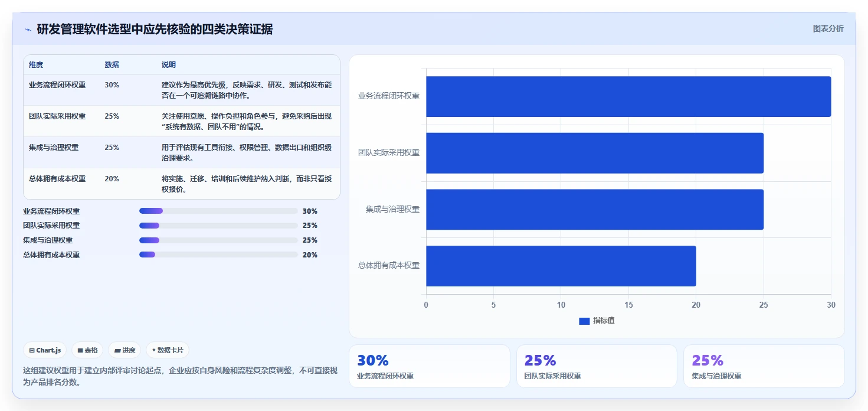Click the 业务流程闭环权重 label in the progress list

click(51, 211)
